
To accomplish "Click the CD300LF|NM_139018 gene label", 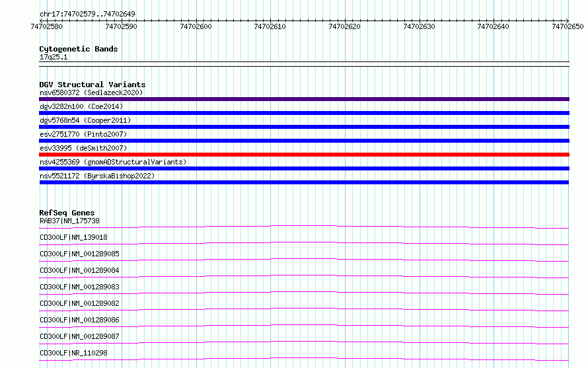I will tap(73, 237).
